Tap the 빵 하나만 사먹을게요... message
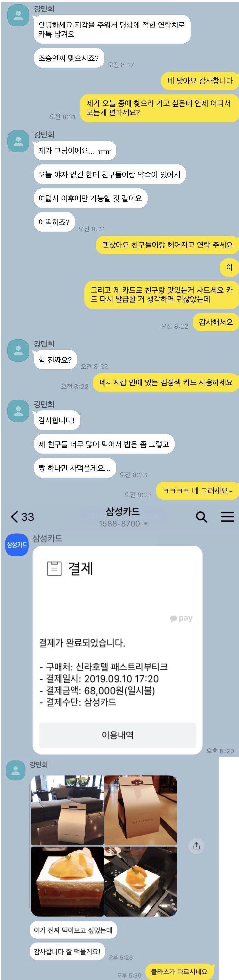The image size is (239, 980). click(x=74, y=468)
